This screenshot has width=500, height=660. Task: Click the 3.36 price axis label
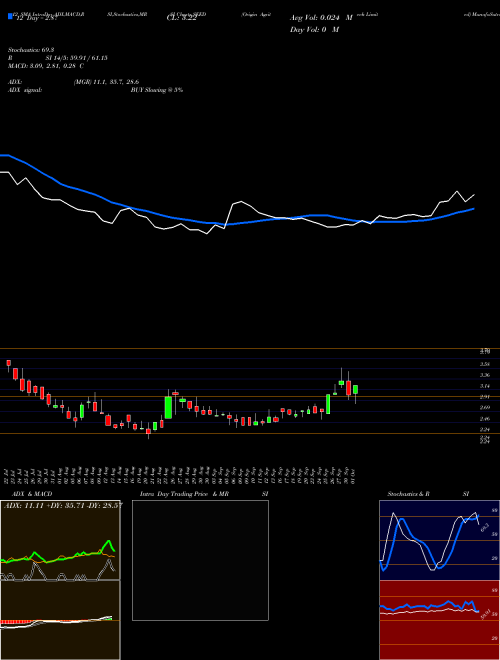point(485,375)
